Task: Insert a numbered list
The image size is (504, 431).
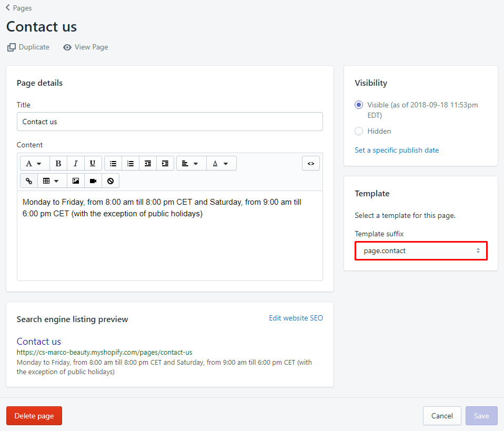Action: [130, 163]
